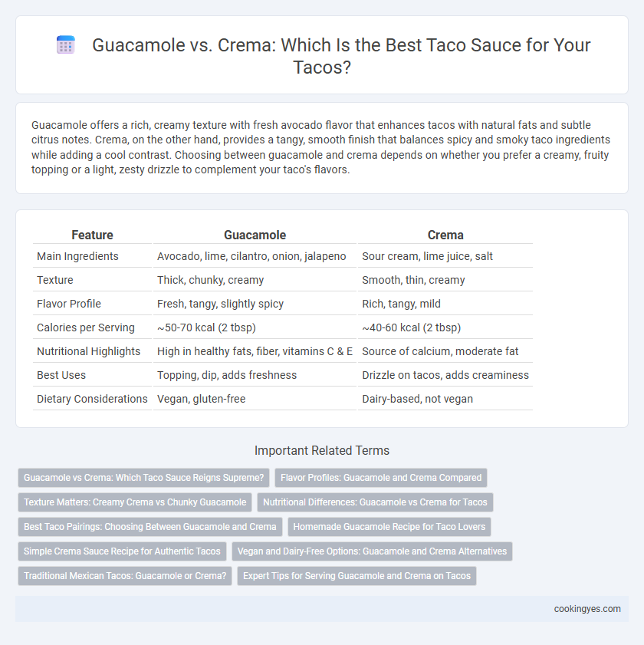Click 'Expert Tips for Serving Guacamole and Crema on Tacos'

point(356,576)
